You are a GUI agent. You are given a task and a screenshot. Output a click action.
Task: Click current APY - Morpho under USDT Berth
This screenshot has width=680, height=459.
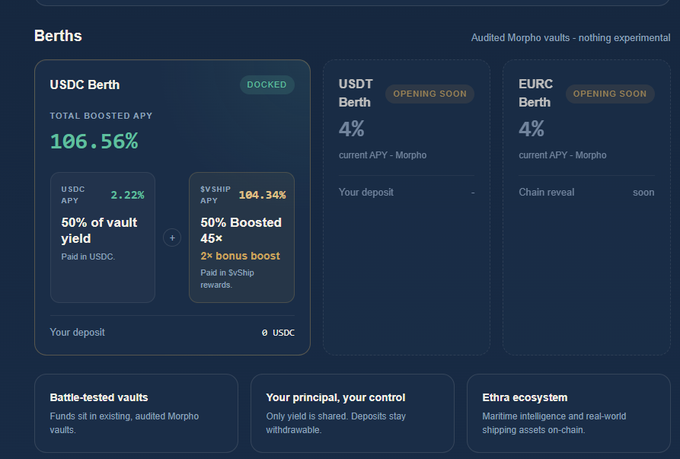[382, 155]
